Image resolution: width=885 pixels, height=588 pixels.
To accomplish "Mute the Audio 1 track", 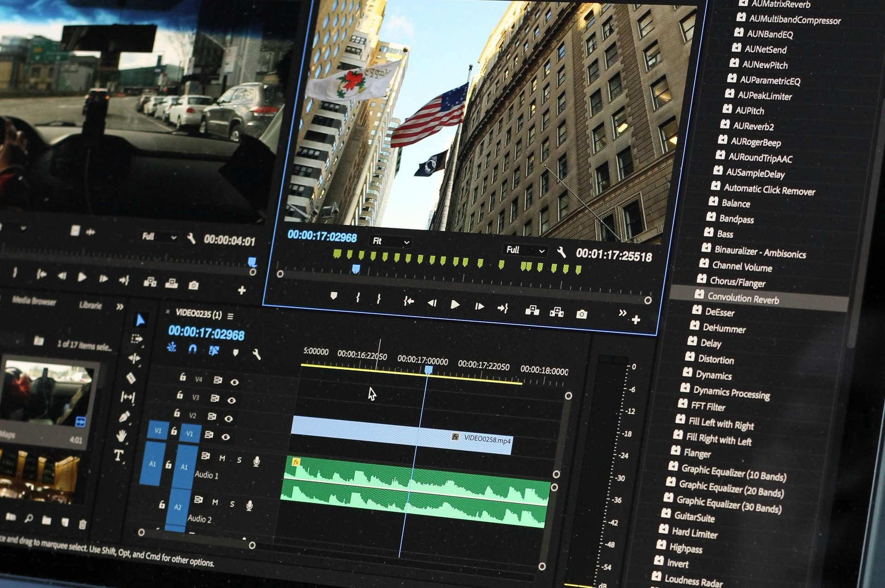I will [223, 458].
